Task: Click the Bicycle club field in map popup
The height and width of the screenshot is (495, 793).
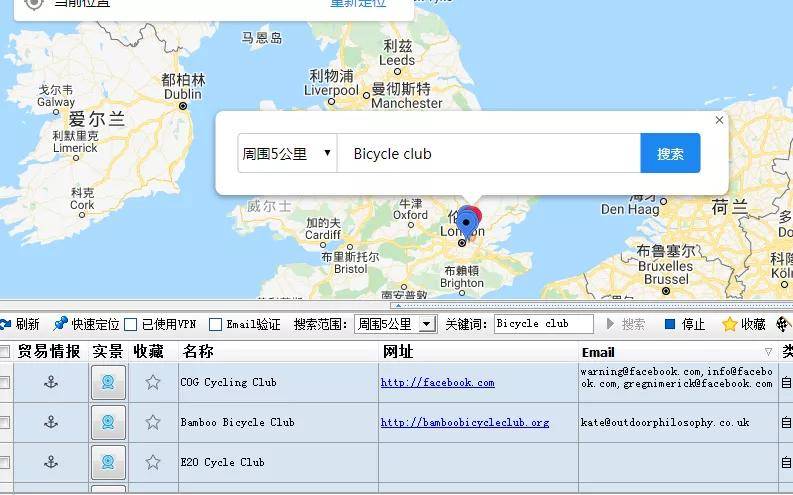Action: point(489,153)
